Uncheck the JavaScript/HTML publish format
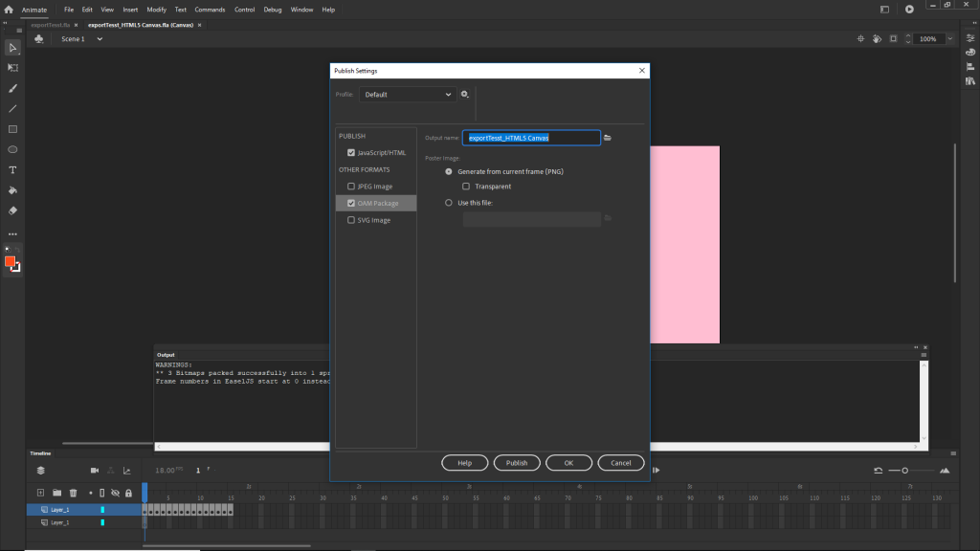980x551 pixels. click(351, 153)
